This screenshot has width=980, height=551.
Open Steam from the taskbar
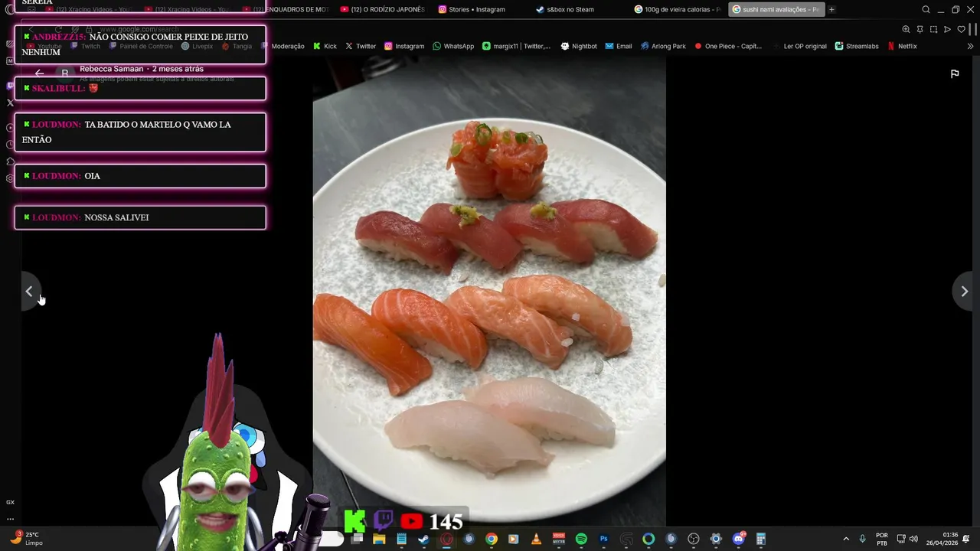(x=423, y=539)
